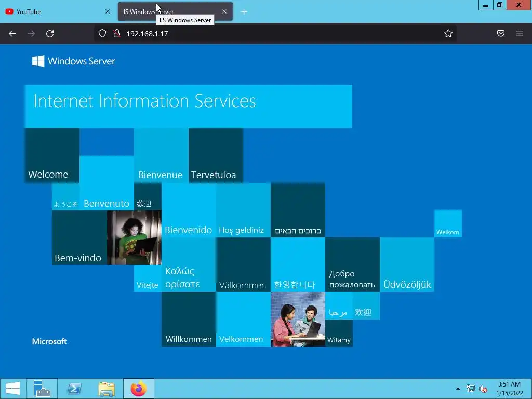Switch to the YouTube tab
This screenshot has width=532, height=399.
(58, 11)
